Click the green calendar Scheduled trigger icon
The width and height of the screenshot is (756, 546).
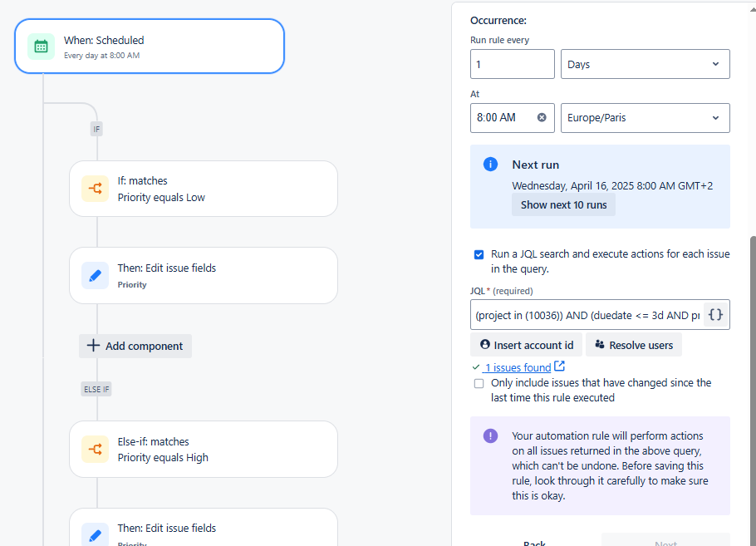tap(41, 47)
